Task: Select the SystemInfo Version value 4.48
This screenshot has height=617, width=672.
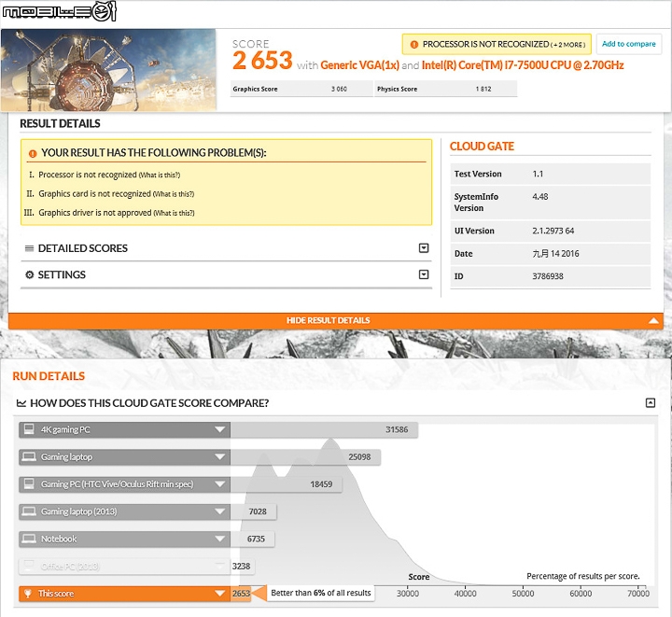Action: click(x=540, y=197)
